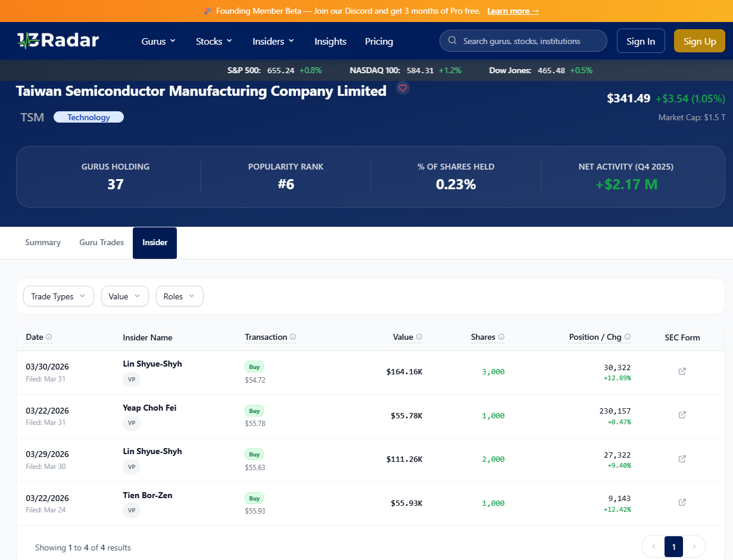Open the Pricing page
The height and width of the screenshot is (560, 733).
pyautogui.click(x=379, y=41)
